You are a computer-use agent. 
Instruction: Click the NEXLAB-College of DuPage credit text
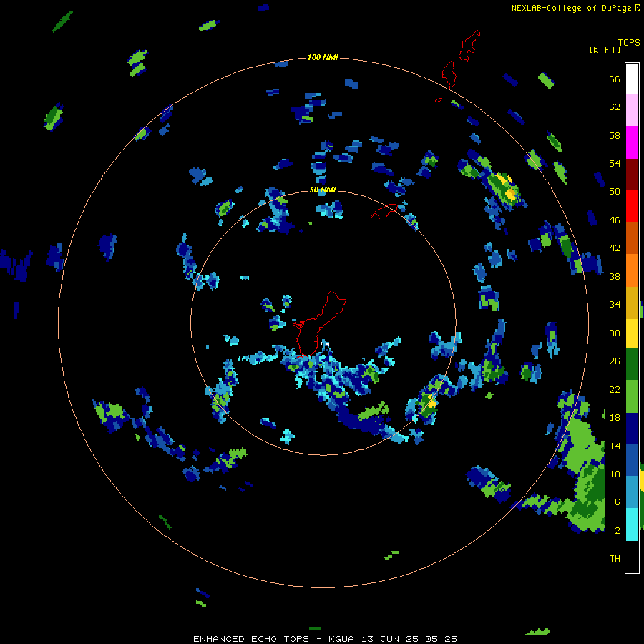(571, 8)
